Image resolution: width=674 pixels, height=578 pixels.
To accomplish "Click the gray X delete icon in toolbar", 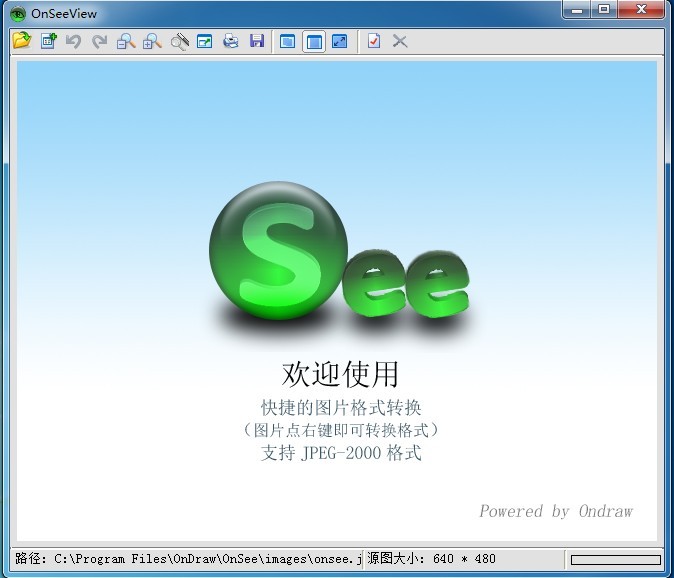I will (400, 41).
